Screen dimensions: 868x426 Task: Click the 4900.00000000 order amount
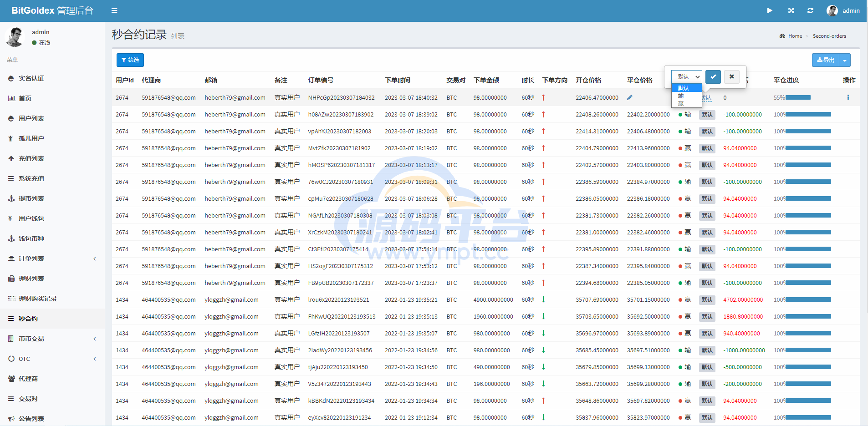[x=493, y=299]
